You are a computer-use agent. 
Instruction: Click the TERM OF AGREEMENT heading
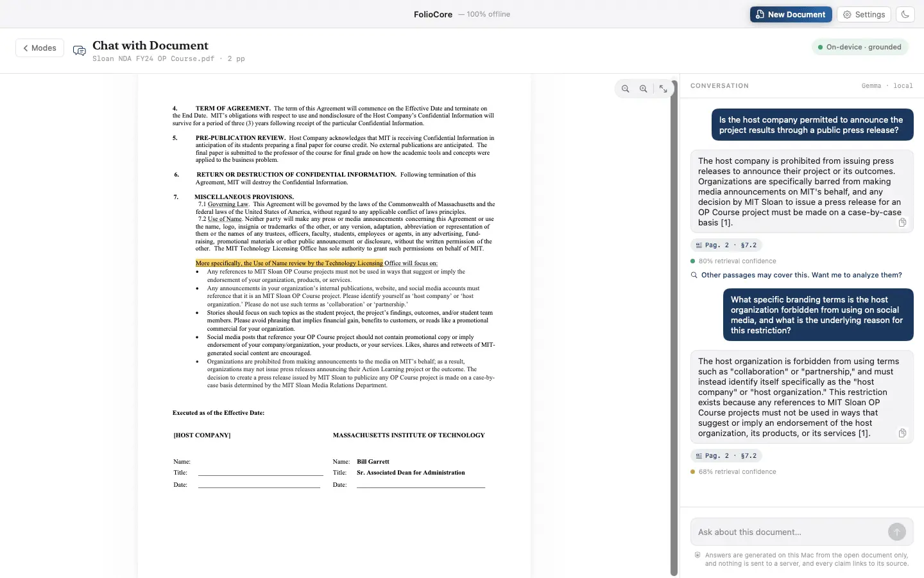[233, 109]
